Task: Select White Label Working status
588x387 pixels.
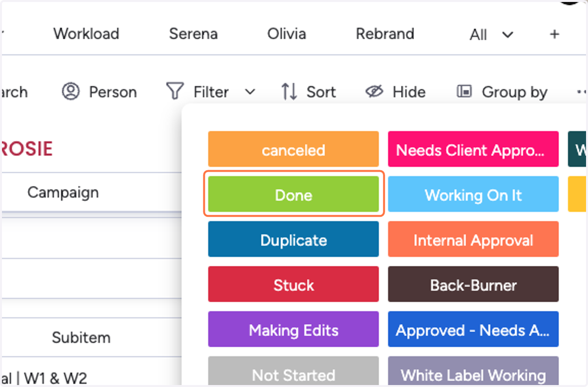Action: pyautogui.click(x=473, y=372)
